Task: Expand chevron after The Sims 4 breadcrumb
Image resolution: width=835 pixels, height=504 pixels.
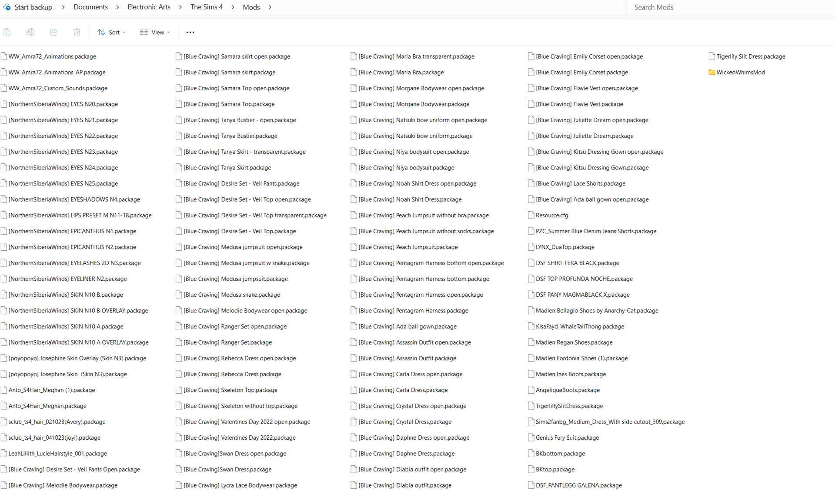Action: click(233, 7)
